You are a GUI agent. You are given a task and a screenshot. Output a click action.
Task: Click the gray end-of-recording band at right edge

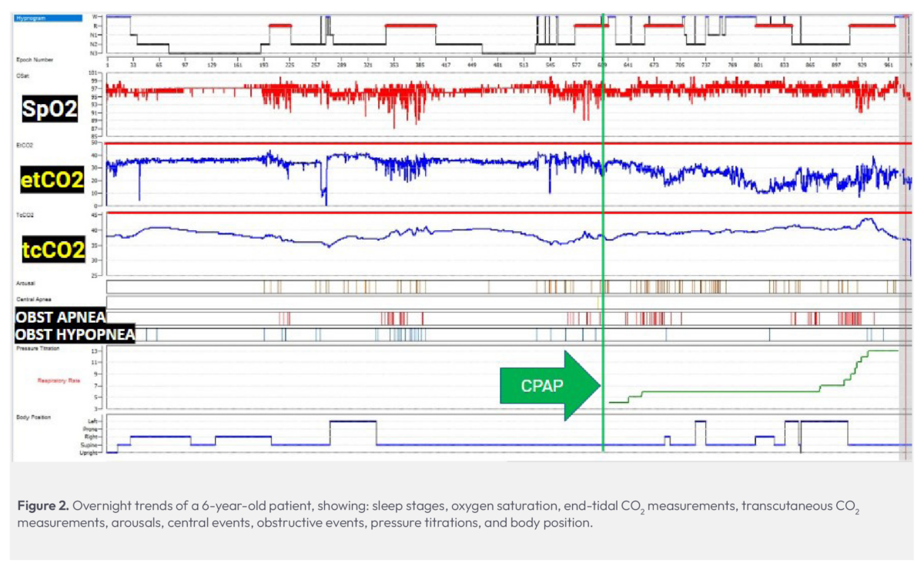click(904, 231)
